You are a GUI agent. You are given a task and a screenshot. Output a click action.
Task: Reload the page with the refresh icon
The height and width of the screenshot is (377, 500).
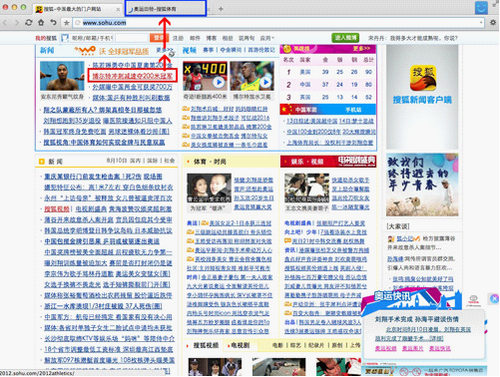click(29, 23)
